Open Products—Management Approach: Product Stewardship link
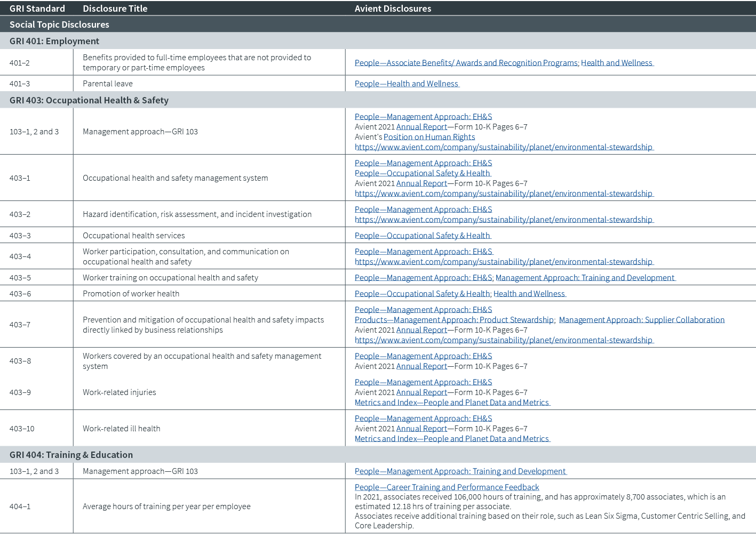 point(454,320)
